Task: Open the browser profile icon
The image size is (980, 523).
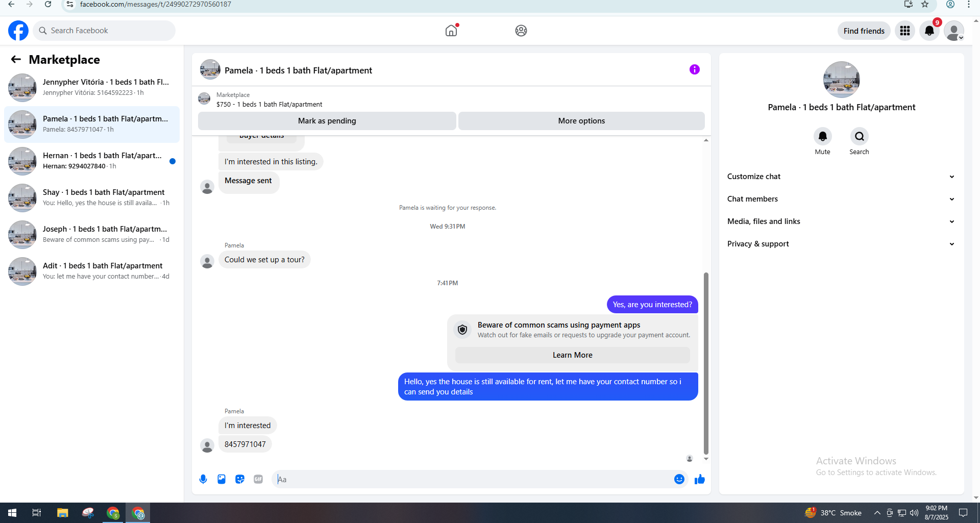Action: click(x=950, y=4)
